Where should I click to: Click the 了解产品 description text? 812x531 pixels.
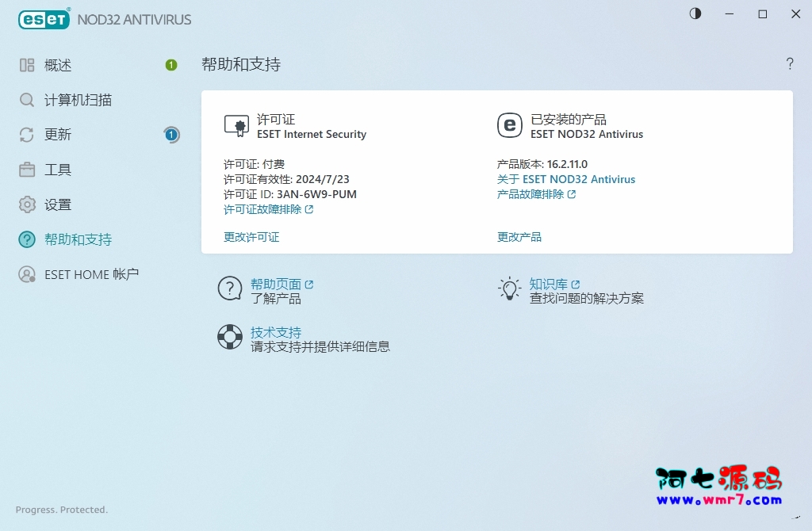coord(276,299)
